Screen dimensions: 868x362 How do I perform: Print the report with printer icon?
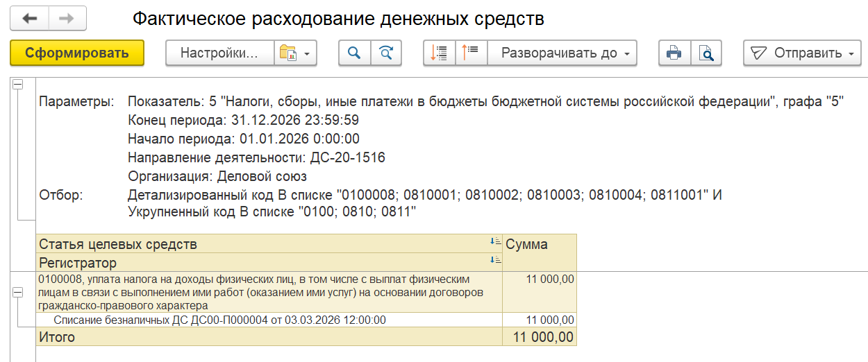(x=674, y=53)
